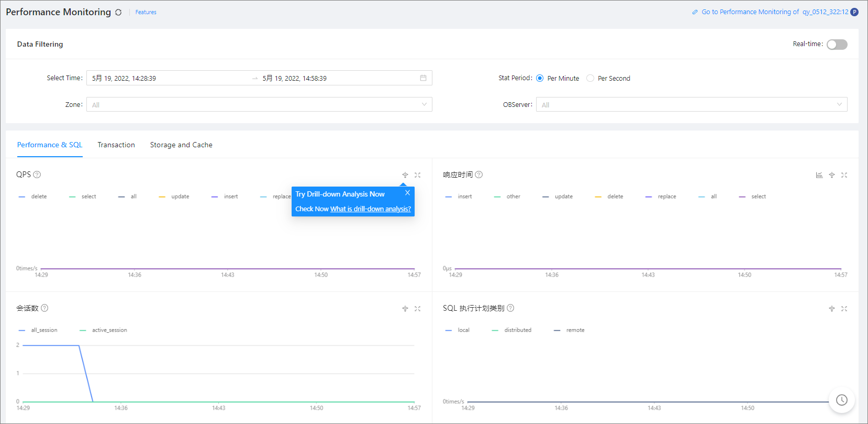Expand the 会话数 chart to fullscreen
This screenshot has width=868, height=424.
tap(417, 309)
